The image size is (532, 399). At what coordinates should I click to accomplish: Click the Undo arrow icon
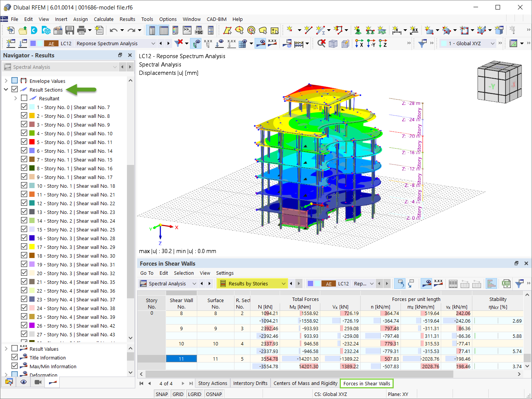pyautogui.click(x=114, y=30)
